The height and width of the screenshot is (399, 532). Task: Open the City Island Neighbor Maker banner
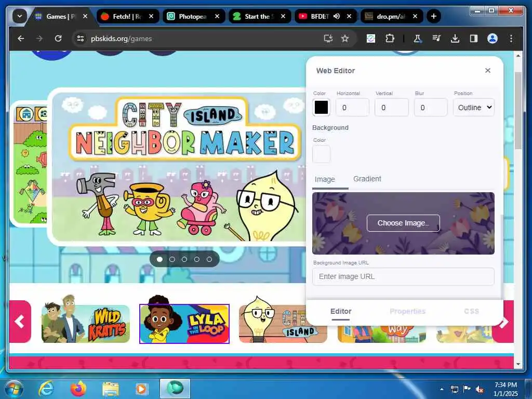[179, 166]
